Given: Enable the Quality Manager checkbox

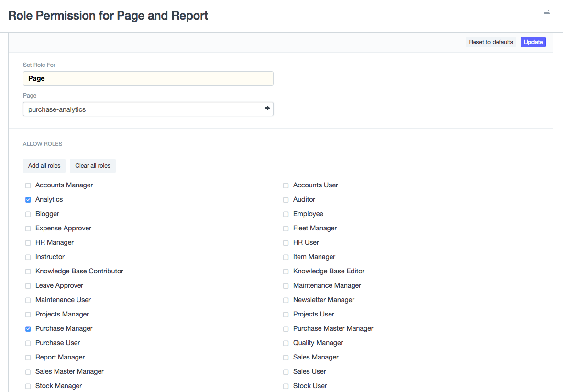Looking at the screenshot, I should tap(286, 343).
